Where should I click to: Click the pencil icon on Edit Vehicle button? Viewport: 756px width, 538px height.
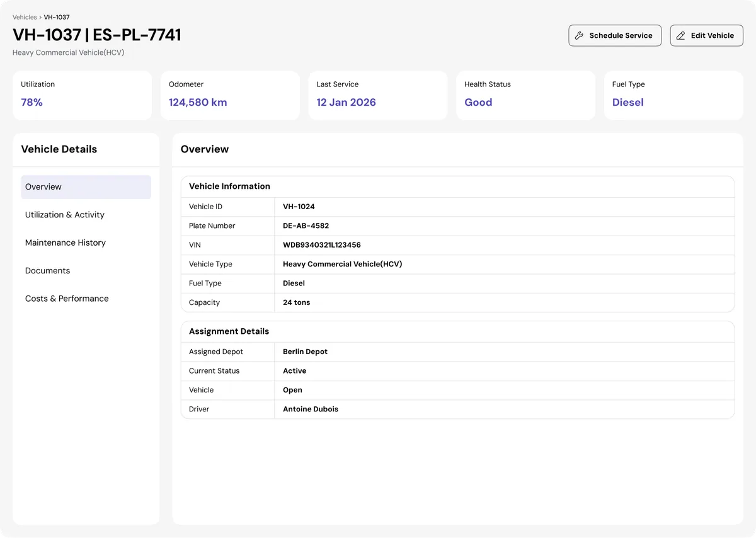(x=680, y=35)
